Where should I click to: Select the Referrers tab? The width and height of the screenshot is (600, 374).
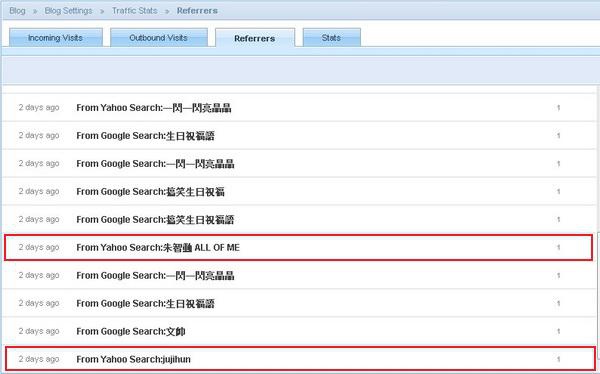pyautogui.click(x=255, y=38)
